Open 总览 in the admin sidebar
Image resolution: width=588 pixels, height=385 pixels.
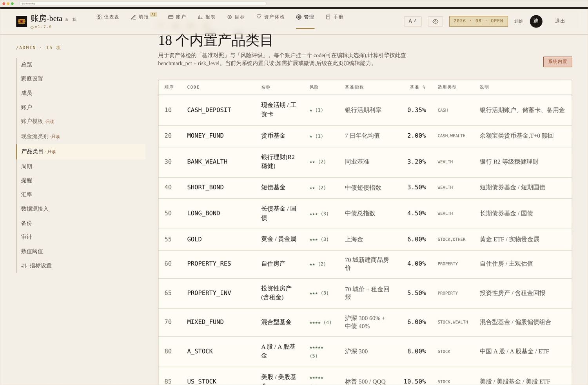(27, 64)
